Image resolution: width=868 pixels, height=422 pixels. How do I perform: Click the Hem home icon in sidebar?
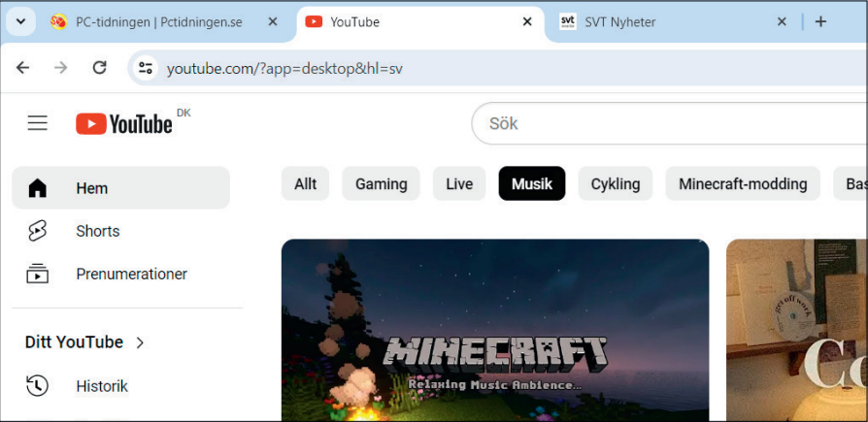[x=37, y=188]
